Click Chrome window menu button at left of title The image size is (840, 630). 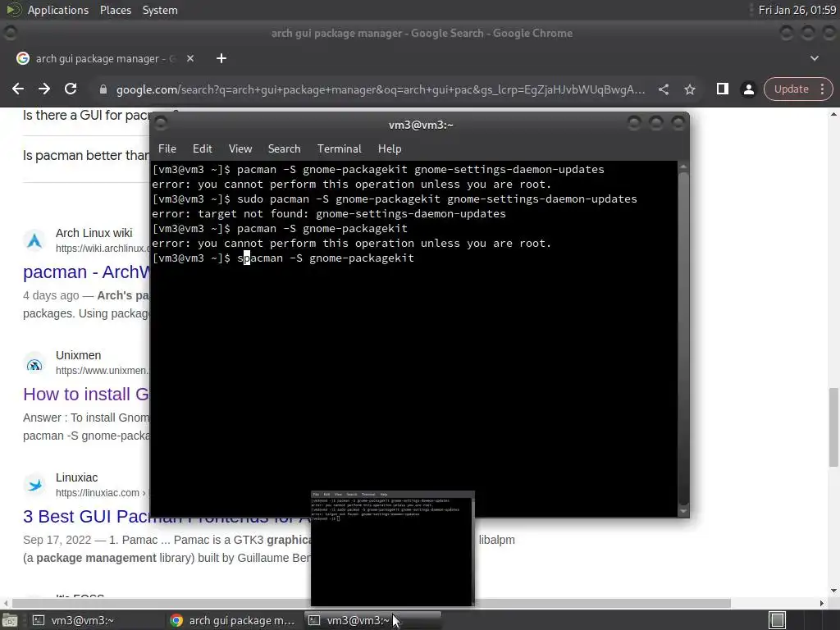pyautogui.click(x=10, y=33)
